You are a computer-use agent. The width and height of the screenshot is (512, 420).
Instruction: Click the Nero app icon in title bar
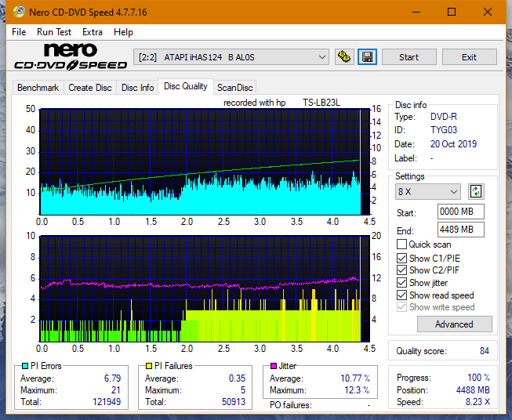pos(19,12)
